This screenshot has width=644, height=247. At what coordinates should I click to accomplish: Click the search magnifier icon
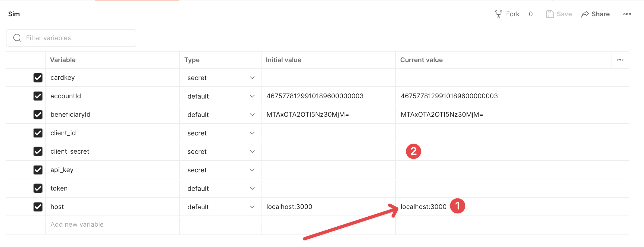coord(17,38)
